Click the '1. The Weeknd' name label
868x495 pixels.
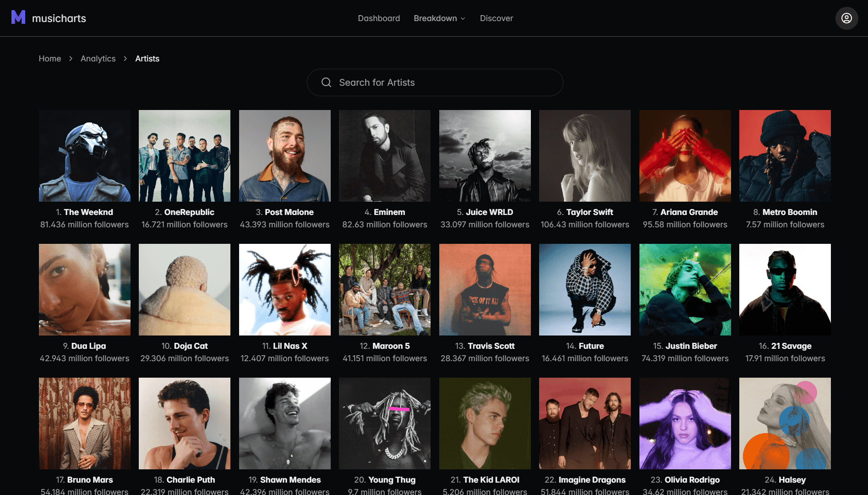click(x=84, y=212)
